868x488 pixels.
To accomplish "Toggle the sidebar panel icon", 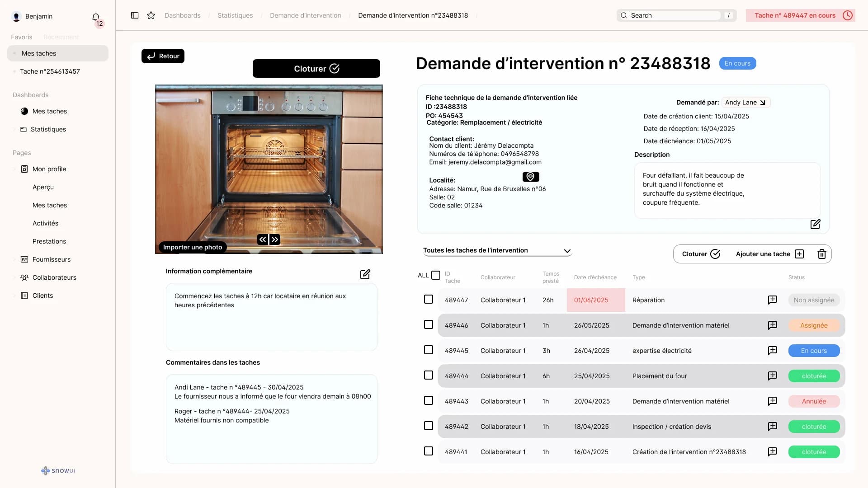I will click(135, 15).
